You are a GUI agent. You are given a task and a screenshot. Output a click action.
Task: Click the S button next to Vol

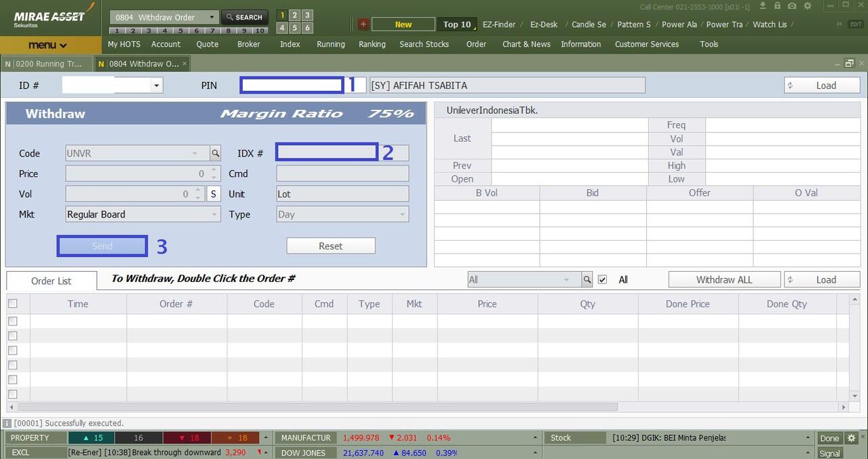[213, 194]
